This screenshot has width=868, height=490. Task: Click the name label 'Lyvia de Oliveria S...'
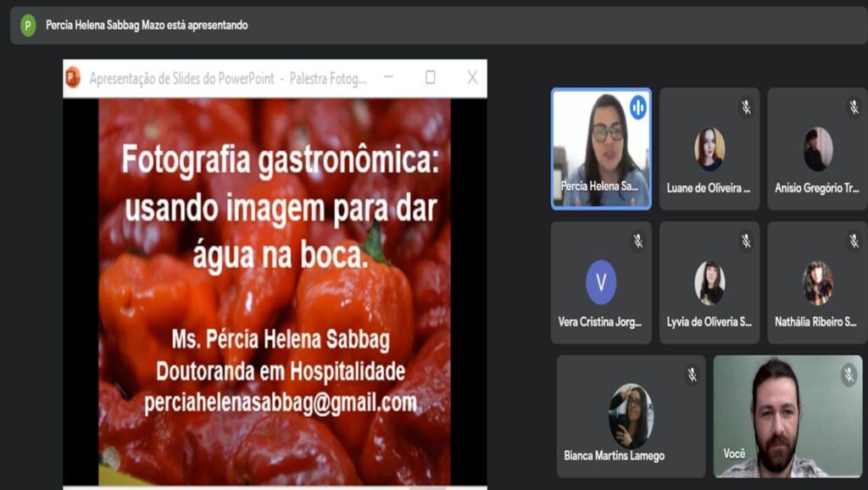(x=709, y=321)
